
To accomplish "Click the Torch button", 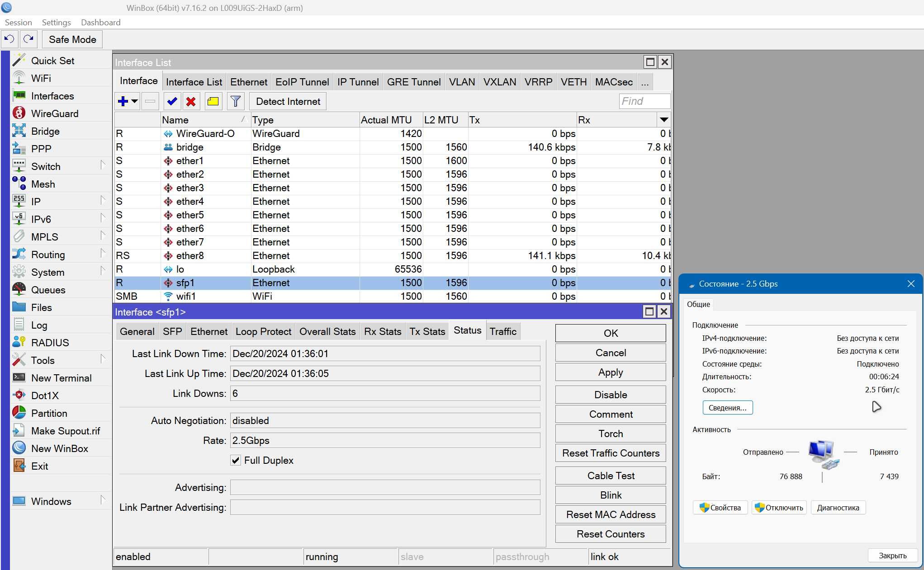I will pos(611,433).
